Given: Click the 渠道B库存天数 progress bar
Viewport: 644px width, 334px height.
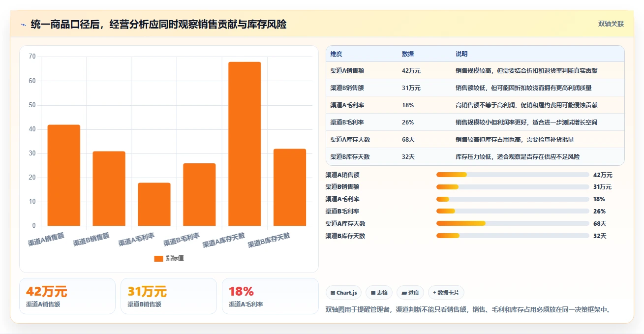Looking at the screenshot, I should [513, 236].
